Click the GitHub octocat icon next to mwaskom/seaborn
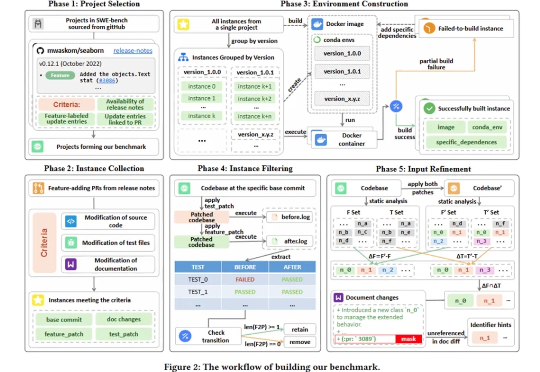 [x=40, y=51]
